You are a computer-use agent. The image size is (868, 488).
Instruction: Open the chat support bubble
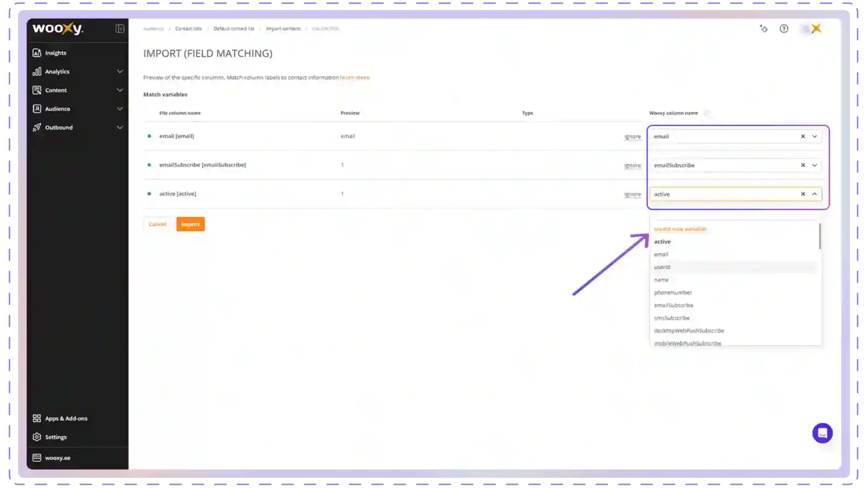click(x=822, y=433)
